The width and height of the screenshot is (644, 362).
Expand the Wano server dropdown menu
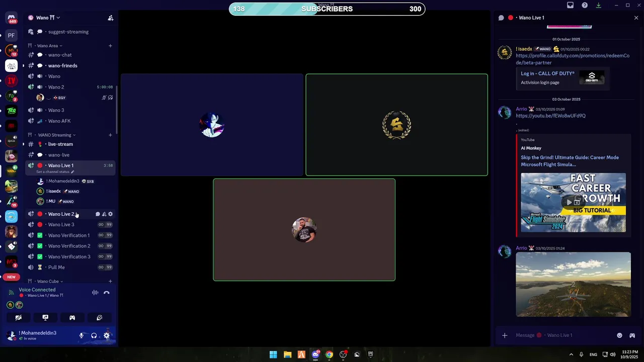(x=48, y=18)
